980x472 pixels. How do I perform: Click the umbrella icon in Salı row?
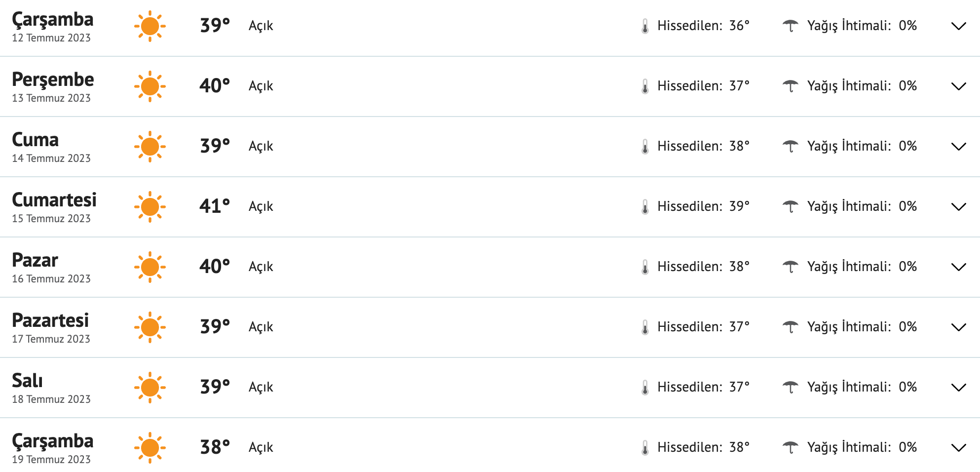coord(790,387)
